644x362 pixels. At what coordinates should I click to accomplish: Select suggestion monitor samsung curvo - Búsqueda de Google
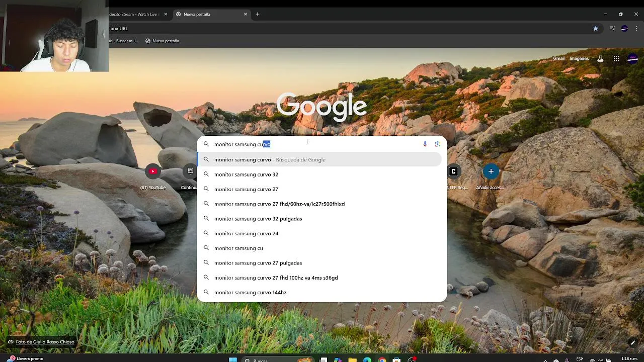(x=319, y=160)
